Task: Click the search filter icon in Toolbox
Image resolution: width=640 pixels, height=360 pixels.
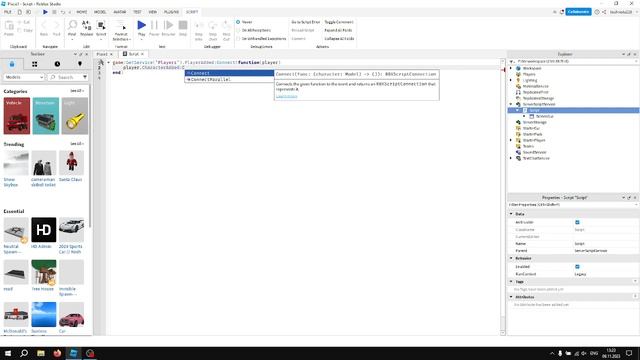Action: (x=85, y=77)
